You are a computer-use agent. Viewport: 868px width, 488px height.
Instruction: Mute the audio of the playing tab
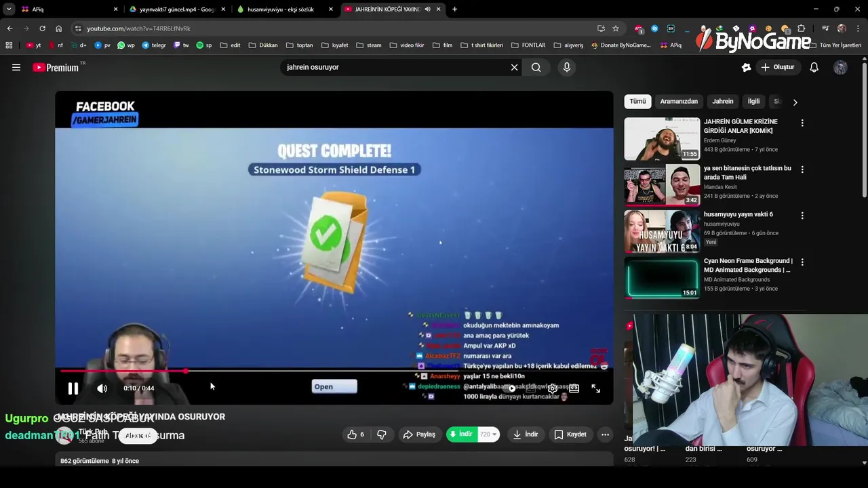coord(427,9)
